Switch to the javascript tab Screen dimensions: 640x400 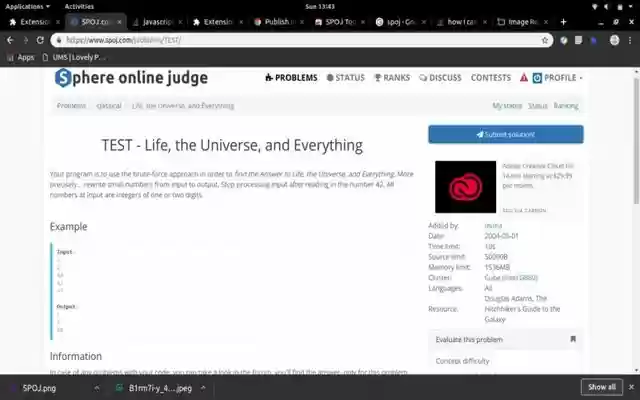click(x=157, y=22)
